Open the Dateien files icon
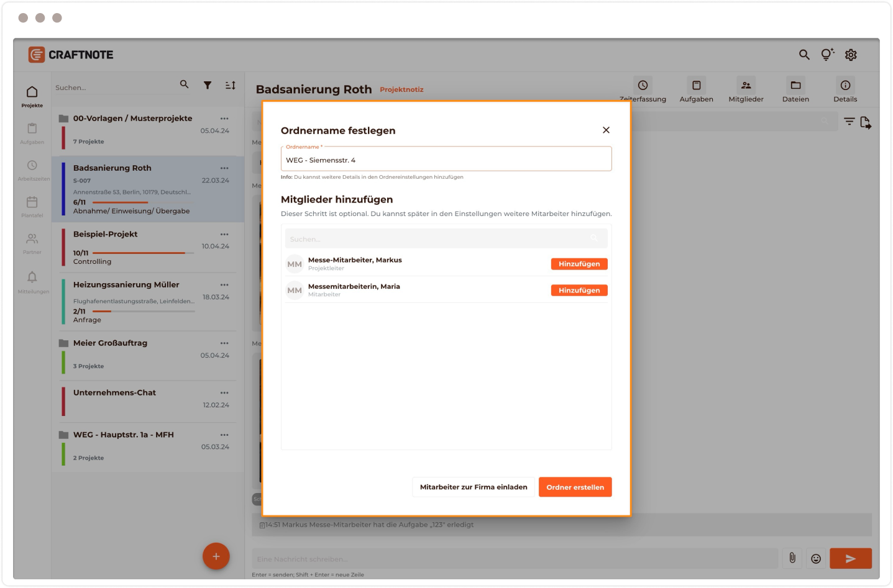The image size is (893, 588). tap(795, 86)
